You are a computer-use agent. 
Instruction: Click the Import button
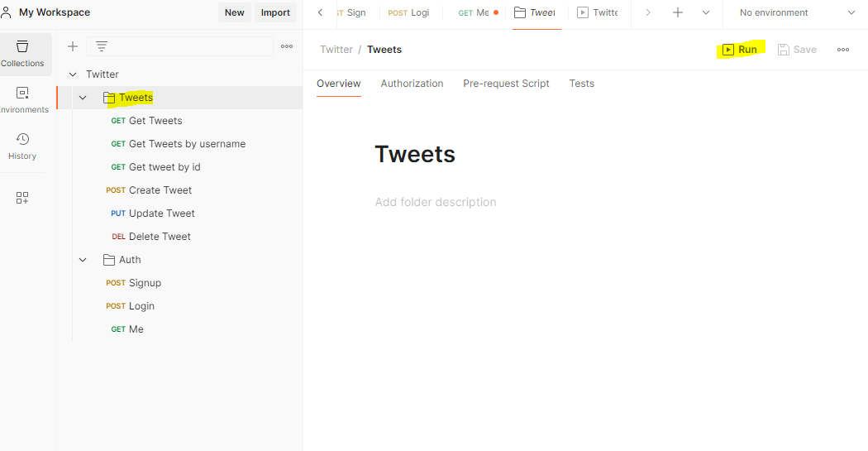[275, 12]
